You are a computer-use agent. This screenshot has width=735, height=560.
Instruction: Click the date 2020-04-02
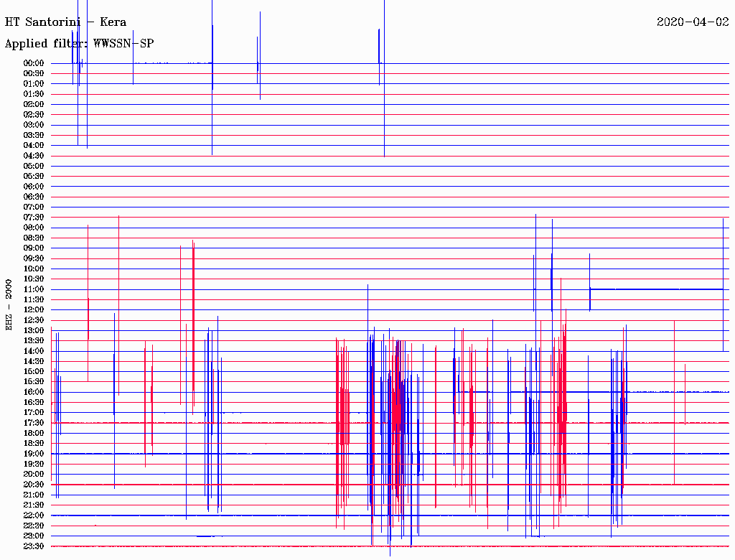point(693,22)
